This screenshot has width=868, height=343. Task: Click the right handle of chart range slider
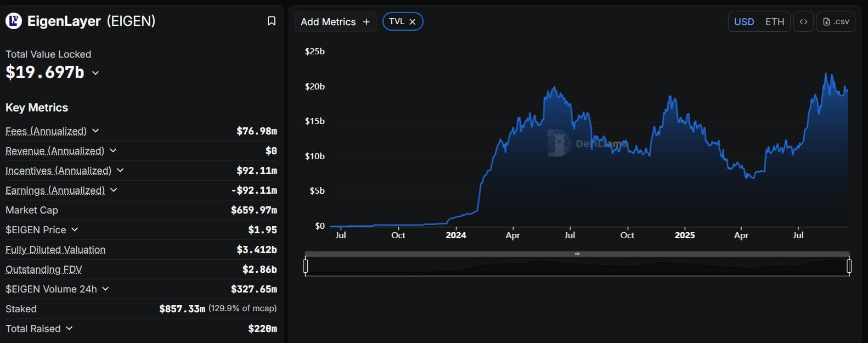pyautogui.click(x=849, y=266)
